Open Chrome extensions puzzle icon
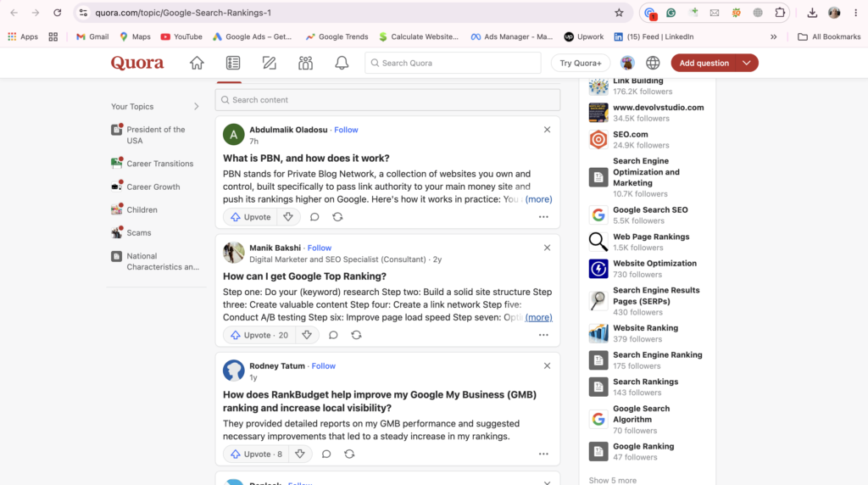The image size is (868, 485). (780, 13)
